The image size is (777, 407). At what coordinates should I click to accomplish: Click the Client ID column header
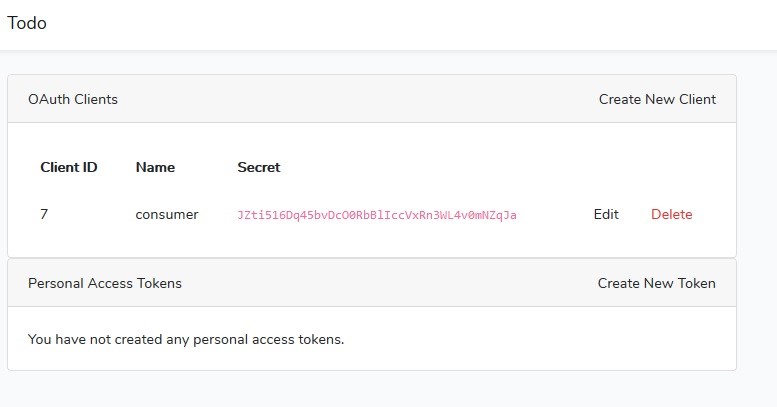69,167
